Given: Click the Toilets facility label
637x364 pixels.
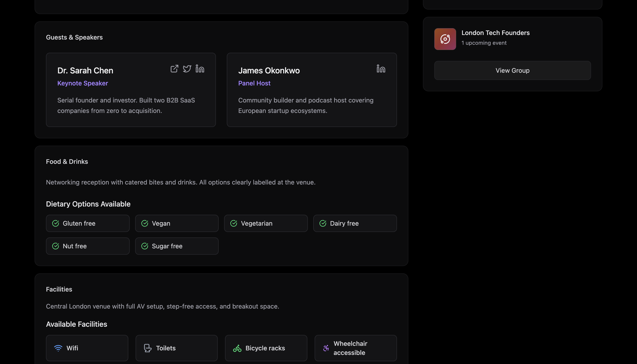Looking at the screenshot, I should [166, 348].
